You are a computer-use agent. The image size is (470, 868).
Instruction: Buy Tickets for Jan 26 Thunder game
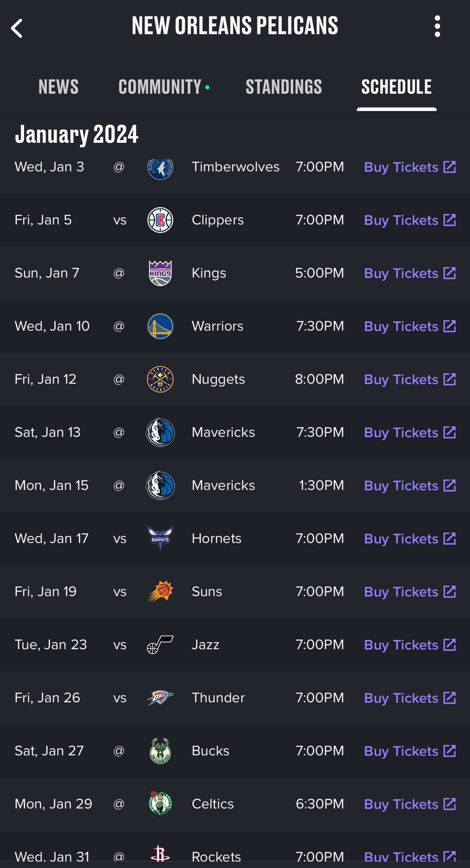click(x=409, y=698)
